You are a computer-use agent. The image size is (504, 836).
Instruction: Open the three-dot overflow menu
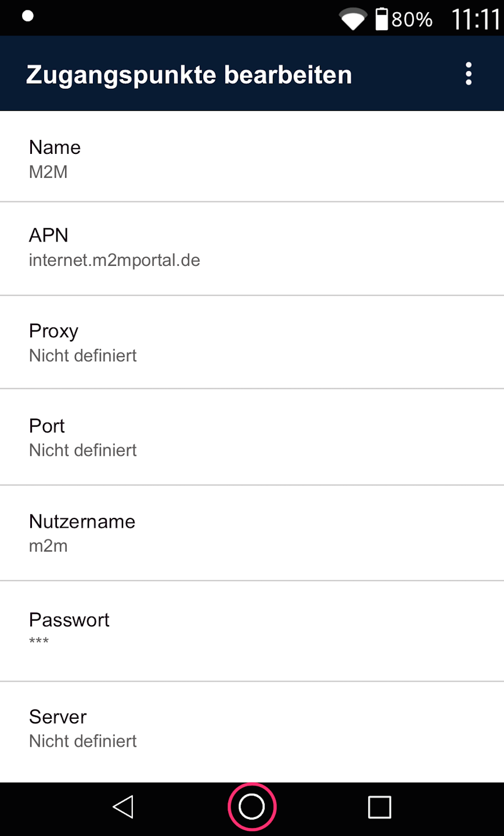click(468, 74)
